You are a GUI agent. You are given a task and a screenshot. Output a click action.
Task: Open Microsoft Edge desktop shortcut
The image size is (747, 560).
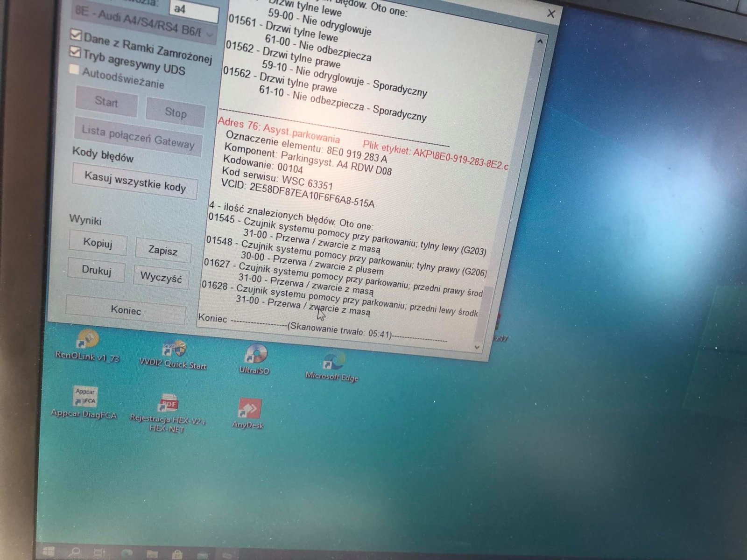[332, 366]
